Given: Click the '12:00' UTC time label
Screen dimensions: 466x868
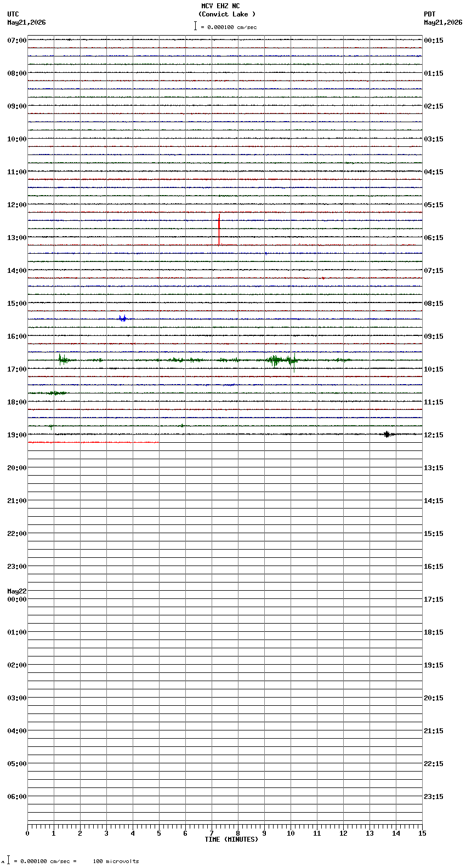Looking at the screenshot, I should [17, 205].
